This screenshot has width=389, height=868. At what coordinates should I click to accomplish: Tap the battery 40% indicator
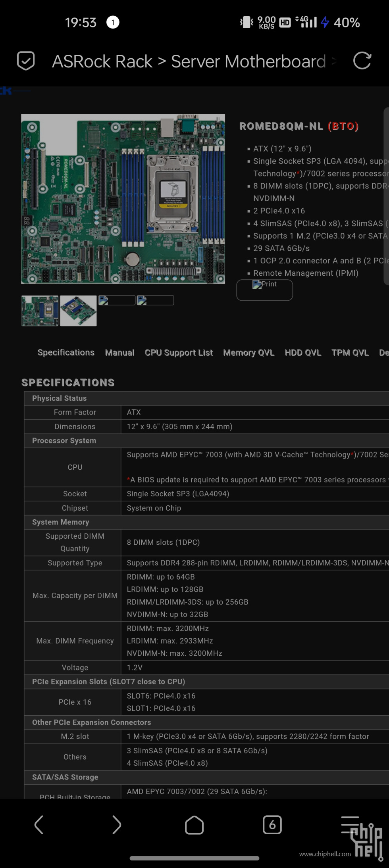347,22
